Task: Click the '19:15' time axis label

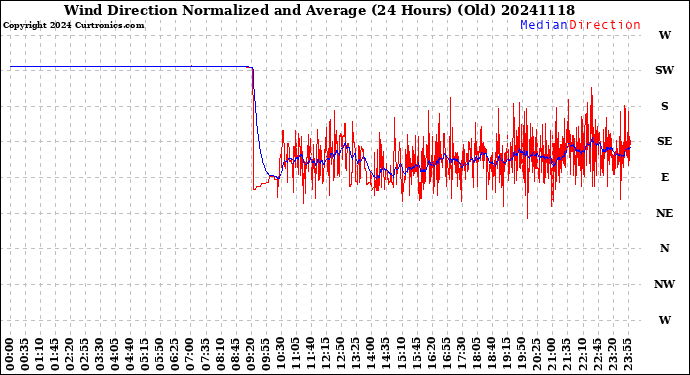Action: coord(506,354)
